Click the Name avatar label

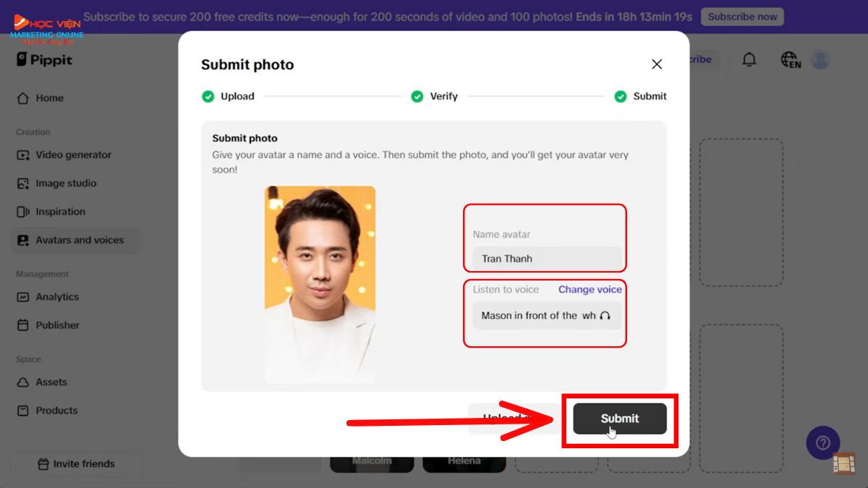click(501, 234)
